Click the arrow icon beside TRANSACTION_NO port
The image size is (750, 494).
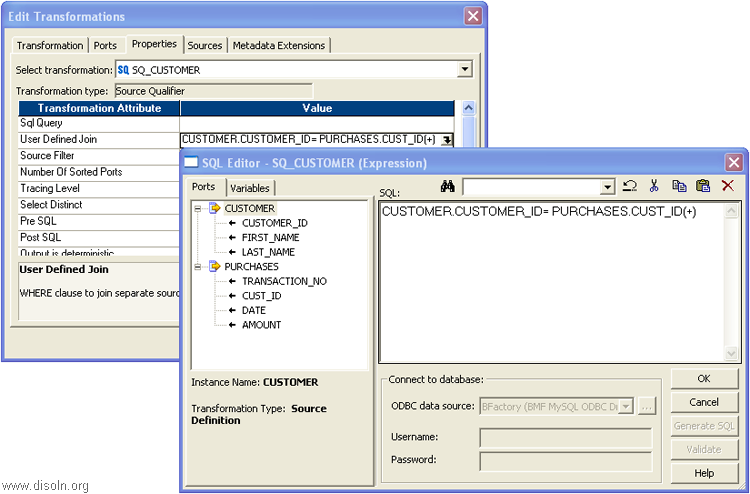[x=232, y=281]
